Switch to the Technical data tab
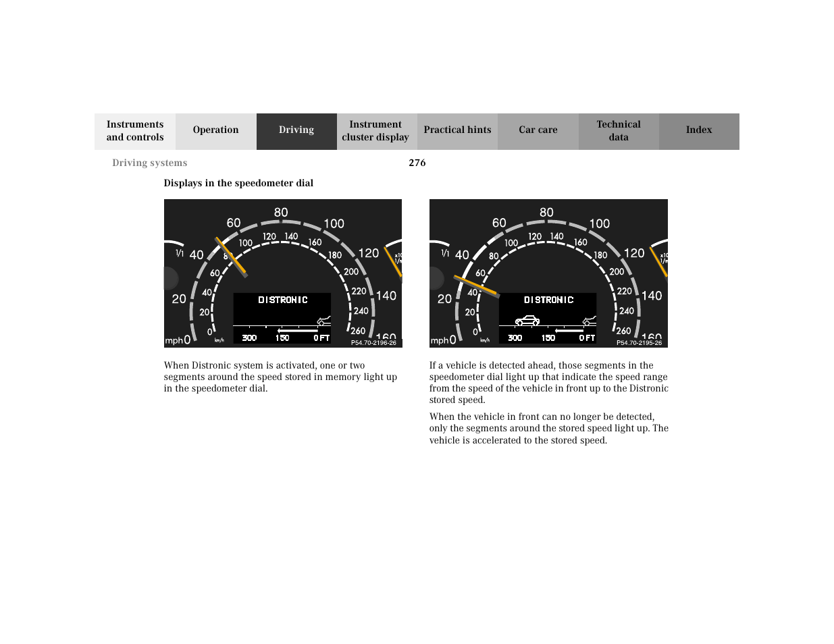 pos(619,131)
